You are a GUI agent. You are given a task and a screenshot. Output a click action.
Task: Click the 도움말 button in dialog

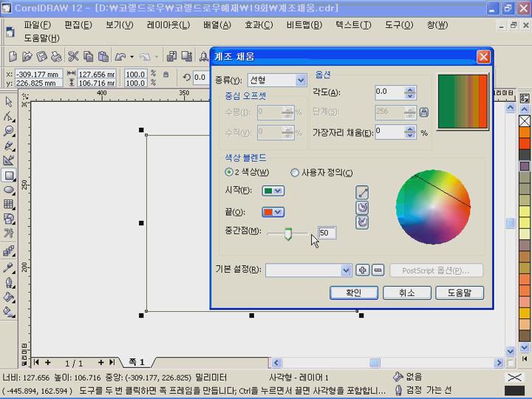(460, 293)
